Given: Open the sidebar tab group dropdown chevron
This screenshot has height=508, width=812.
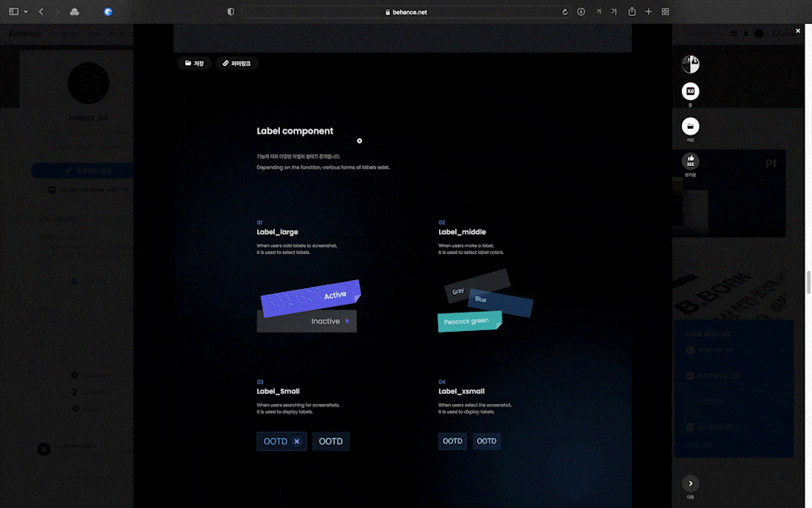Looking at the screenshot, I should 25,11.
